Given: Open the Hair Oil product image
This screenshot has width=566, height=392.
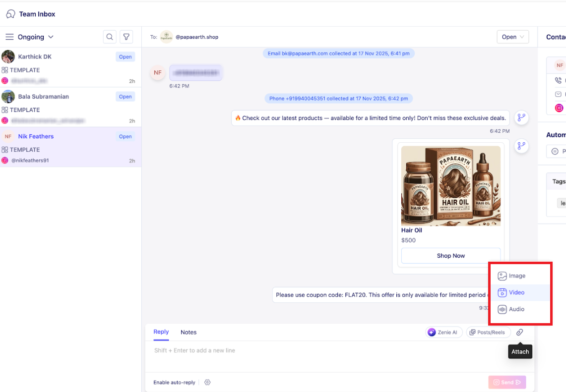Looking at the screenshot, I should (451, 186).
